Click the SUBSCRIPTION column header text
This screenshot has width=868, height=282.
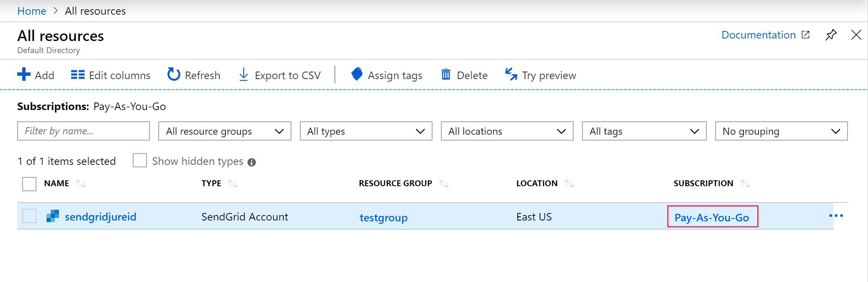click(703, 183)
